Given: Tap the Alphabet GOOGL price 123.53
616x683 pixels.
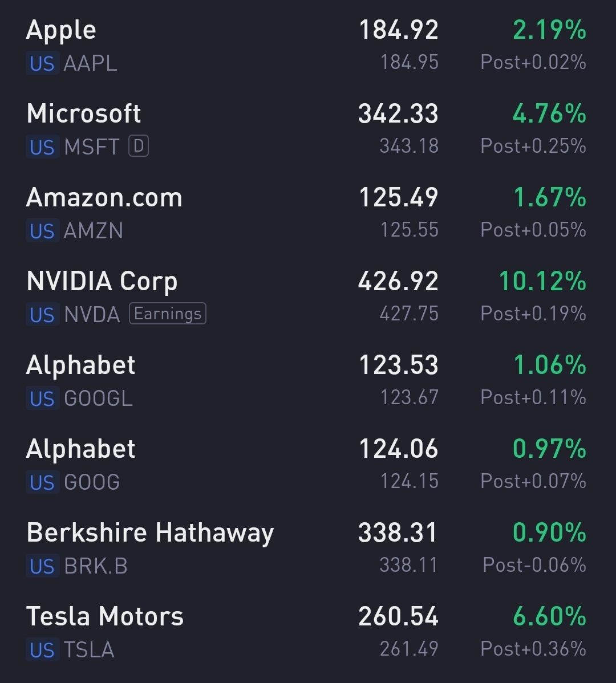Looking at the screenshot, I should tap(398, 365).
